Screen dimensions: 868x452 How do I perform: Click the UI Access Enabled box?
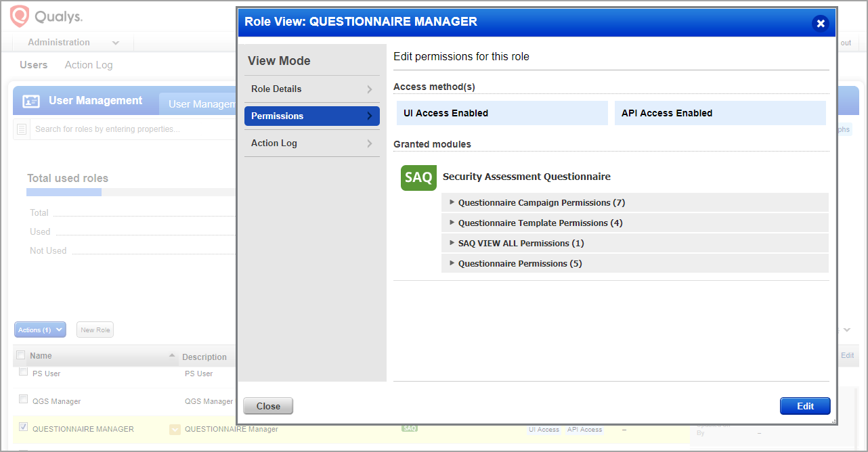(502, 113)
